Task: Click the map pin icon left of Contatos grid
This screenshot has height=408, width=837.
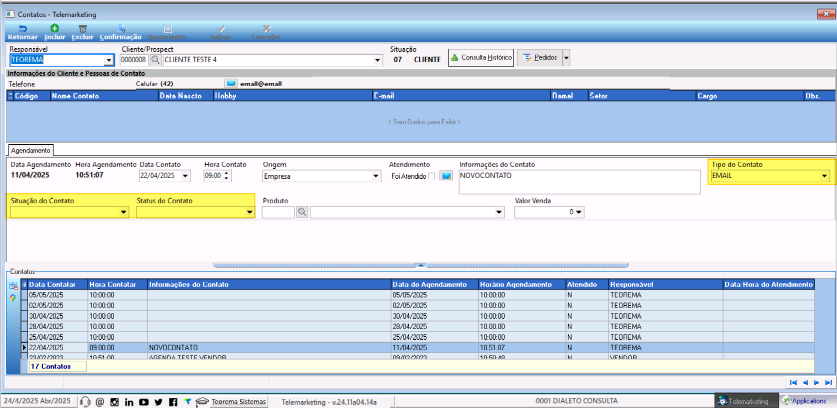Action: pyautogui.click(x=13, y=297)
